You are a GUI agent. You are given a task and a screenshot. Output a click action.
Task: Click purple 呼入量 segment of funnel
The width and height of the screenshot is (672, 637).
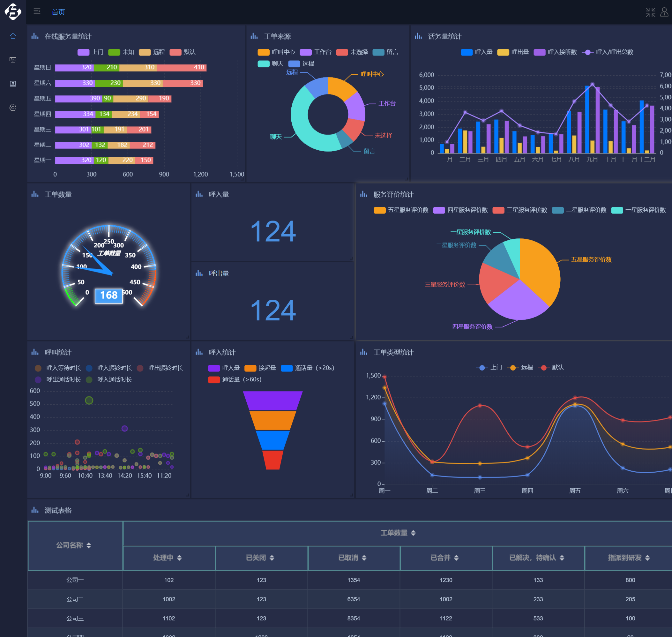click(x=273, y=401)
